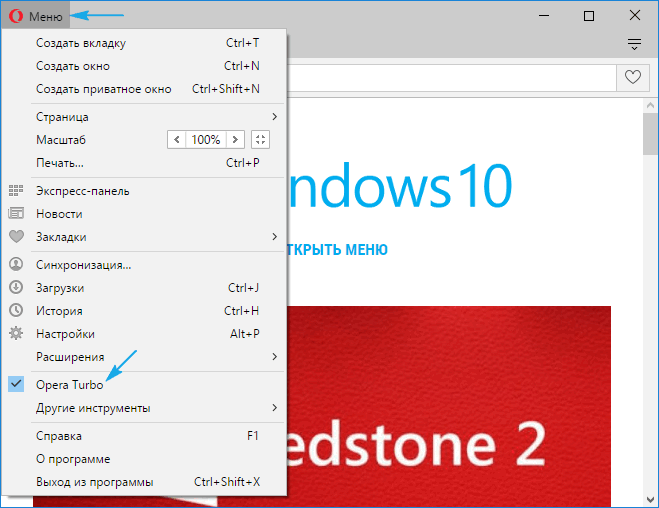Screen dimensions: 659x508
Task: Click the full-screen zoom icon beside 100%
Action: point(260,140)
